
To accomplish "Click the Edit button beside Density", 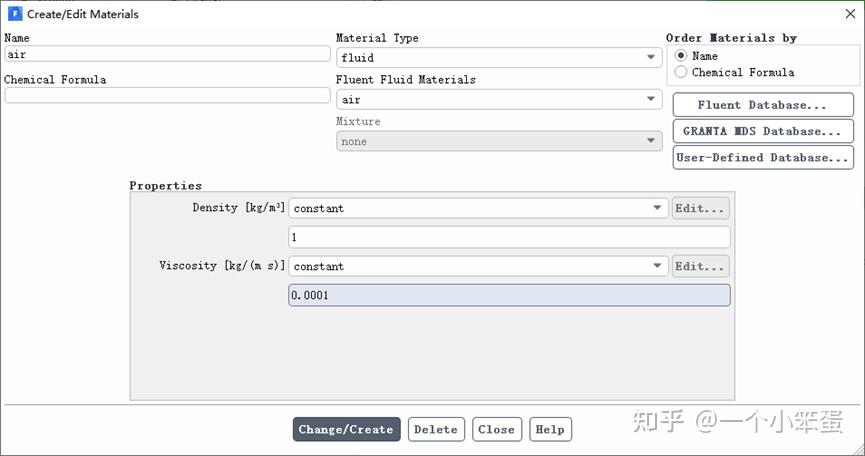I will pos(700,208).
